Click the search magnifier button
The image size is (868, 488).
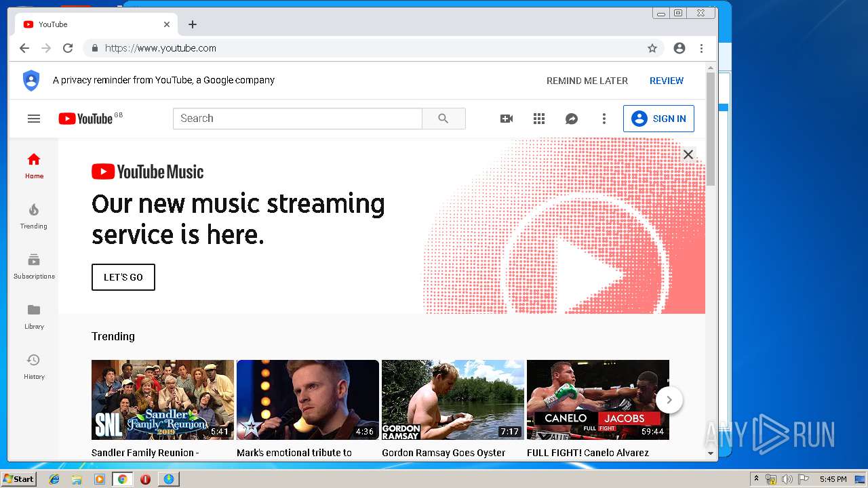click(443, 119)
